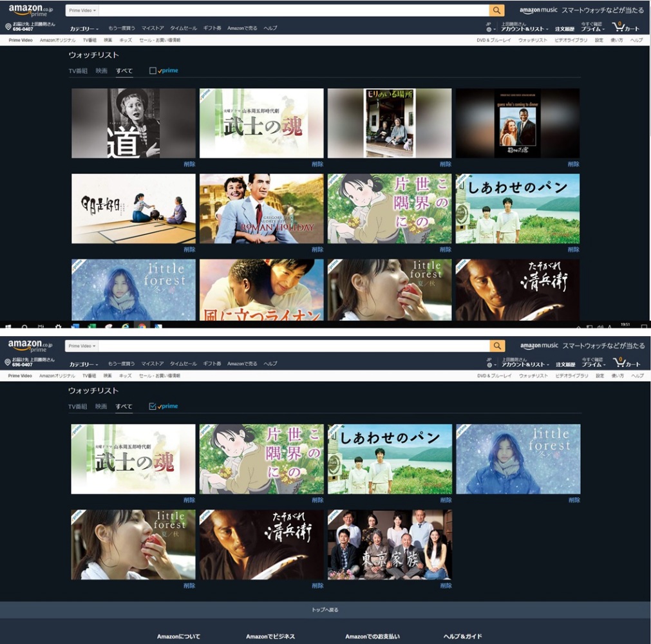Image resolution: width=651 pixels, height=644 pixels.
Task: Open the 招かれざる客 poster thumbnail
Action: [x=518, y=123]
